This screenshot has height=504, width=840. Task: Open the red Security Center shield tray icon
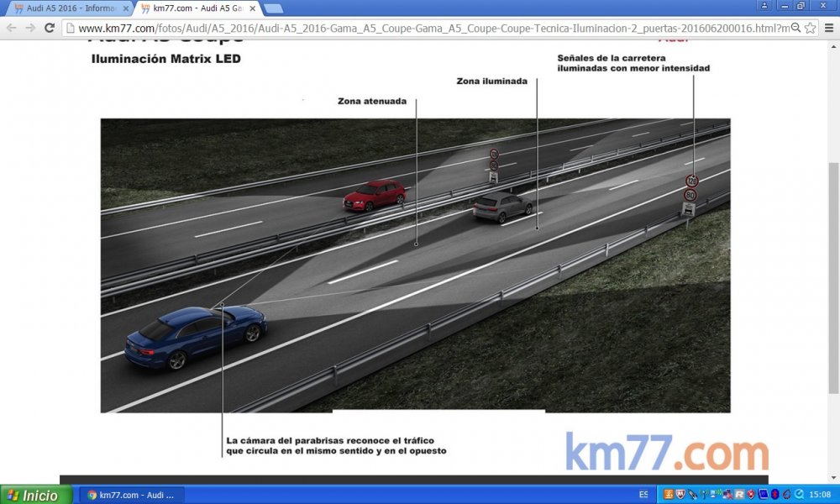(x=751, y=495)
